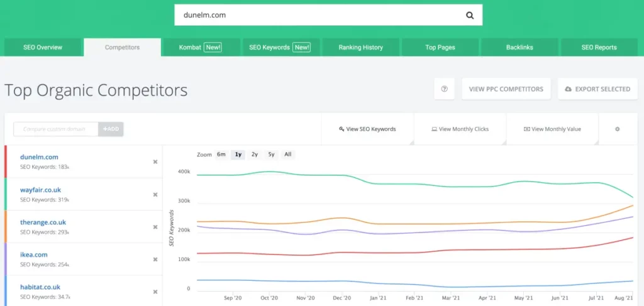
Task: Click the "SEO Keywords: 293k" text
Action: pyautogui.click(x=45, y=232)
